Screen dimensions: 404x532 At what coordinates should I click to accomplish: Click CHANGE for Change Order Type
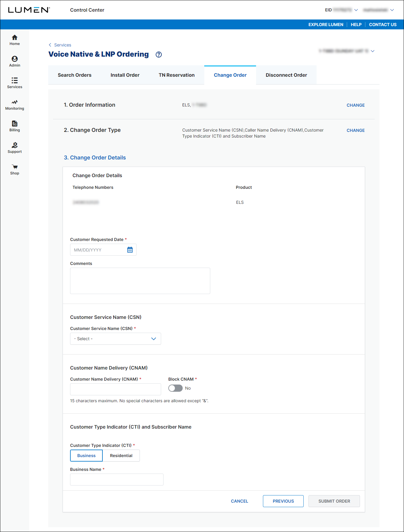355,130
